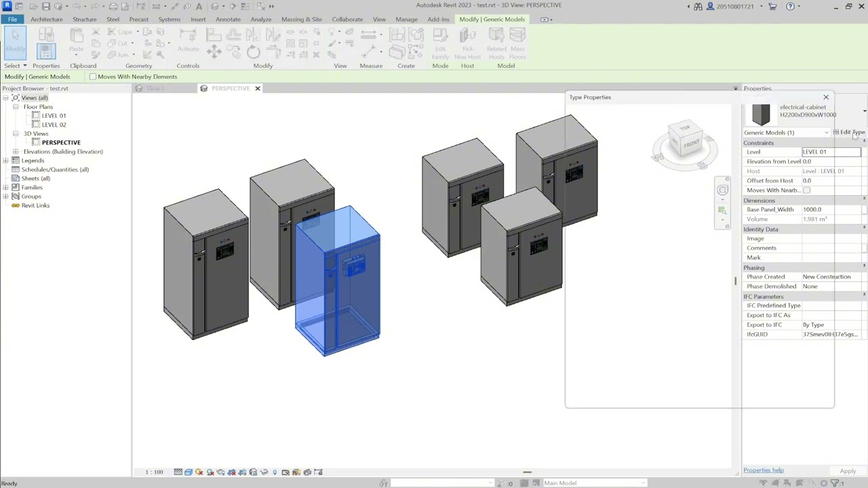
Task: Click the Level value field LEVEL 01
Action: tap(831, 152)
